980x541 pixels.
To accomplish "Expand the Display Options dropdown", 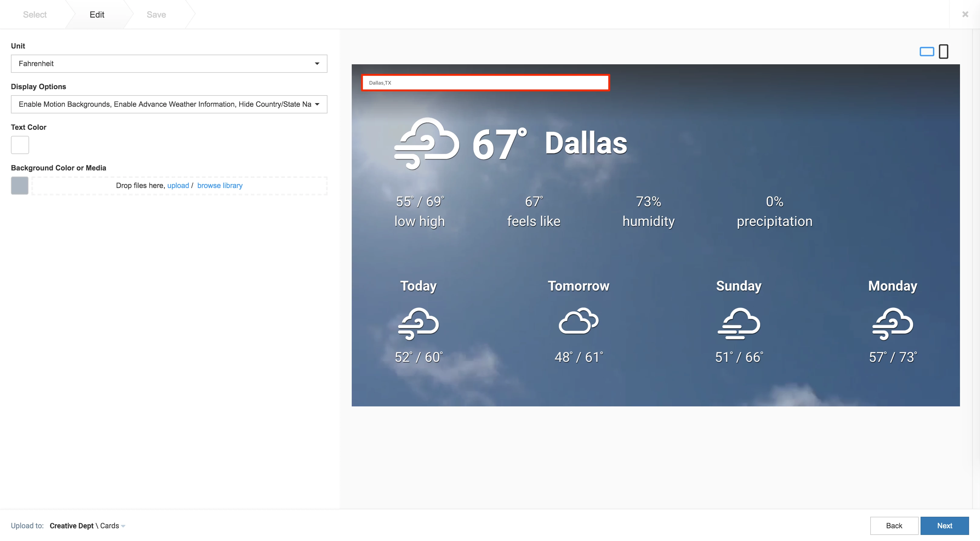I will point(169,104).
